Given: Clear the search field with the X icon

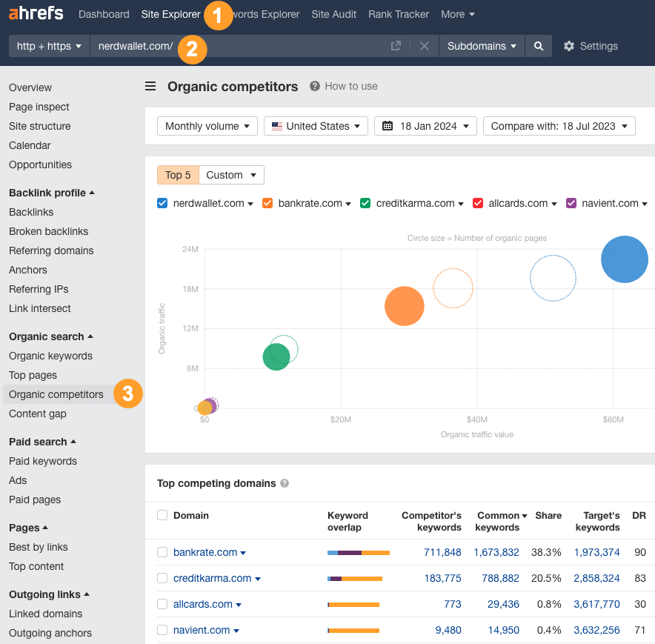Looking at the screenshot, I should pos(424,46).
